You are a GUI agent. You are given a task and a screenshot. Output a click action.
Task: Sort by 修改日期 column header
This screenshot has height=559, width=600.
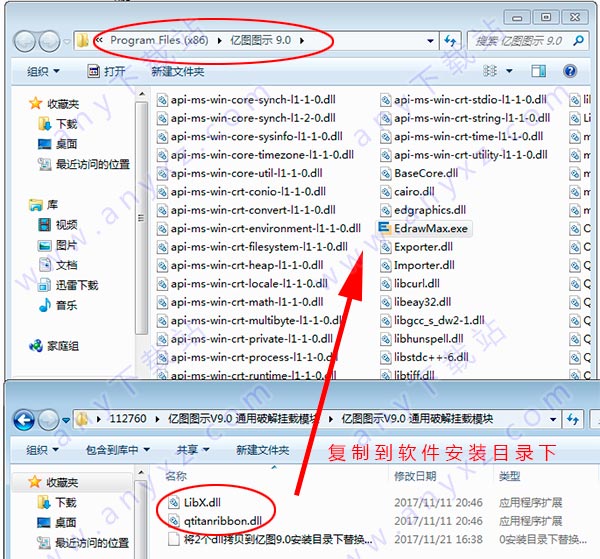415,476
